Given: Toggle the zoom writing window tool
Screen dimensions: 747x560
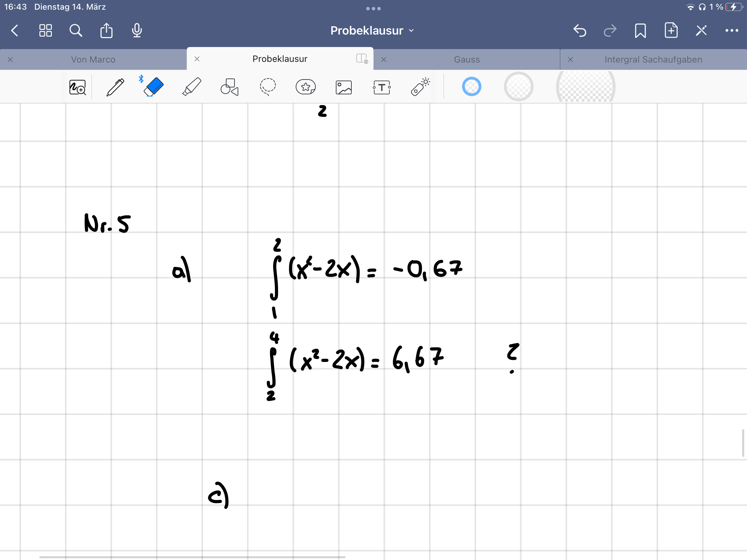Looking at the screenshot, I should pyautogui.click(x=77, y=87).
